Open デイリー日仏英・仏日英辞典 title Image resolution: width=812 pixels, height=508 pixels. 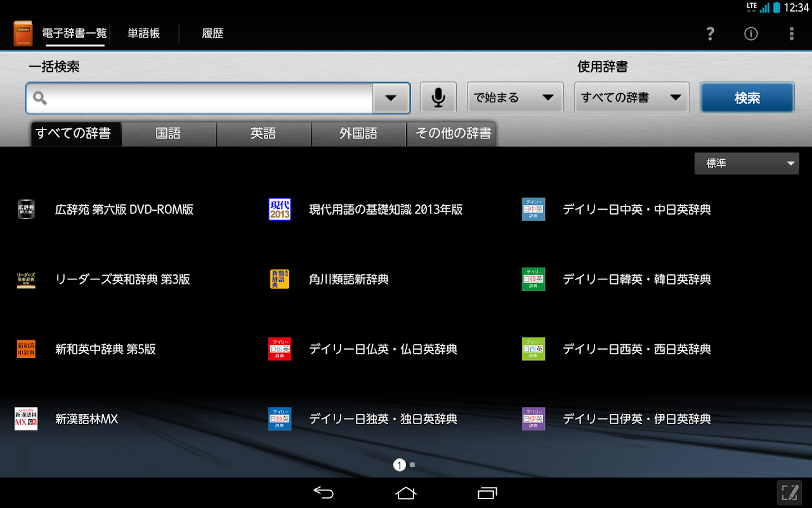pos(383,349)
